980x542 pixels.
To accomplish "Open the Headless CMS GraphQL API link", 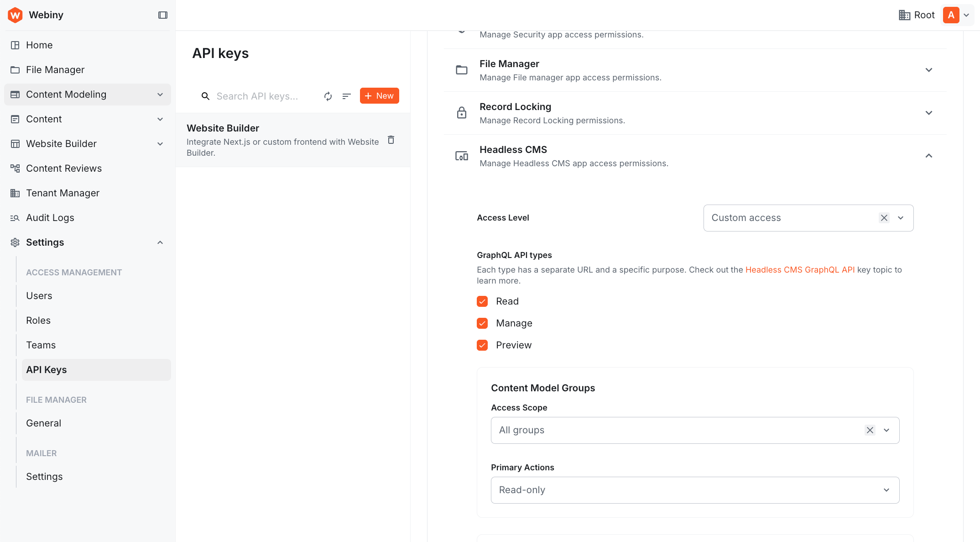I will [x=800, y=269].
